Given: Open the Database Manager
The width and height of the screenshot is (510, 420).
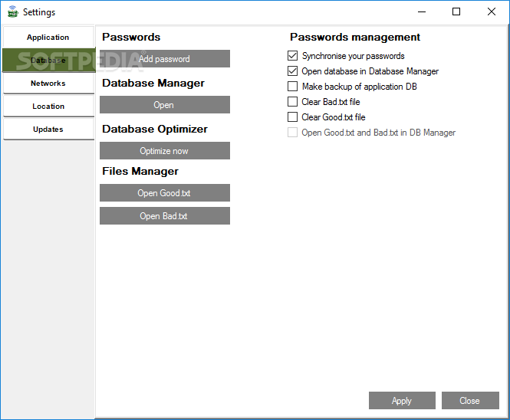Looking at the screenshot, I should click(165, 105).
